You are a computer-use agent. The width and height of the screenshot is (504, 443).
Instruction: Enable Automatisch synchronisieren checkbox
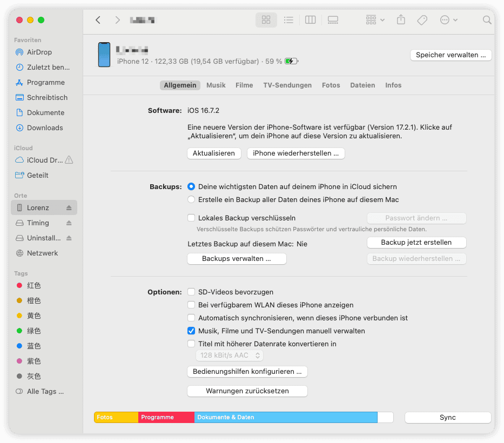[x=191, y=318]
